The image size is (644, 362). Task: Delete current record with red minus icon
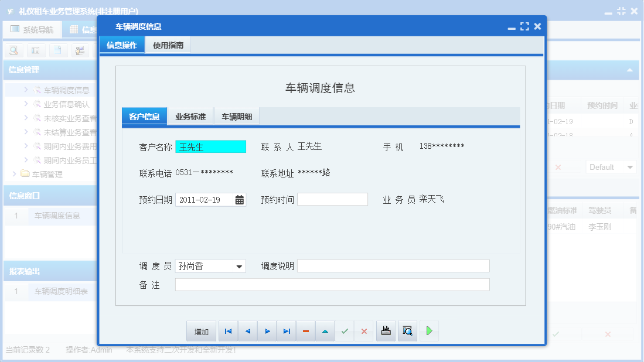305,330
